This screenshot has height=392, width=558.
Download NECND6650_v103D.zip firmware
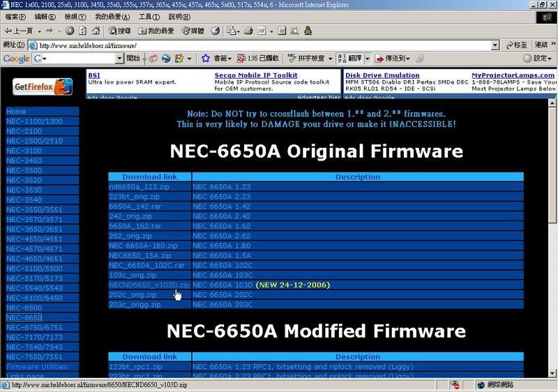click(149, 285)
